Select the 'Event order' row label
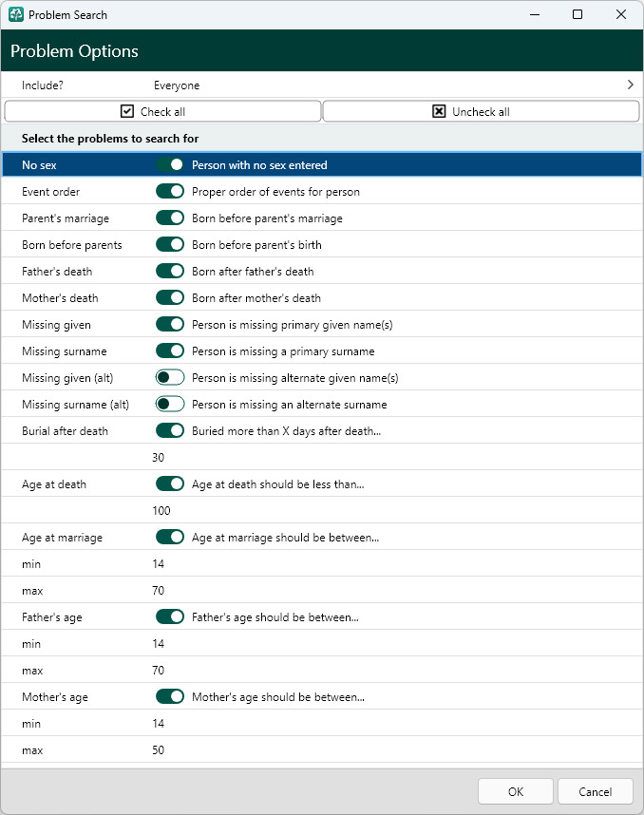 51,191
